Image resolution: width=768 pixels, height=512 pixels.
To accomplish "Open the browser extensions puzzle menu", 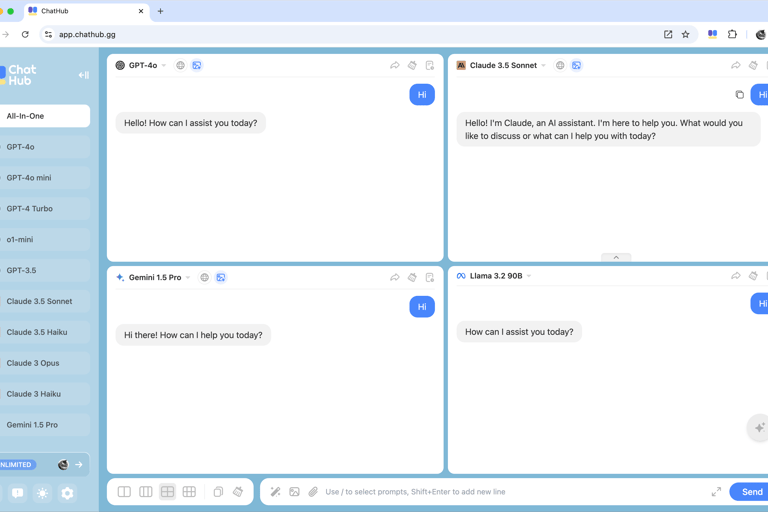I will (732, 34).
